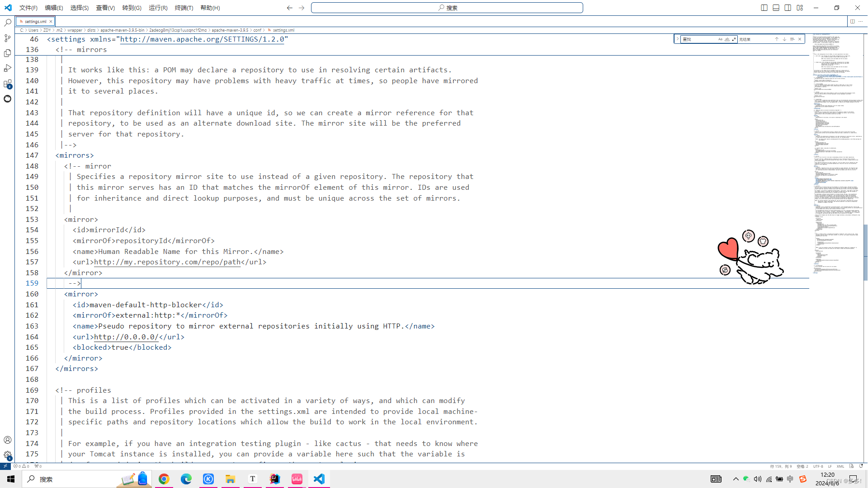
Task: Open the Explorer files icon in activity bar
Action: pos(7,53)
